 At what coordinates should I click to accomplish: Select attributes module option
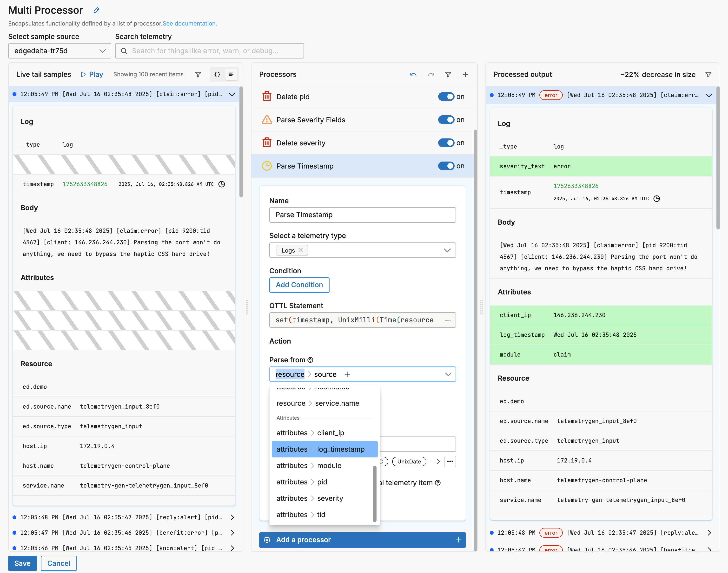[324, 466]
